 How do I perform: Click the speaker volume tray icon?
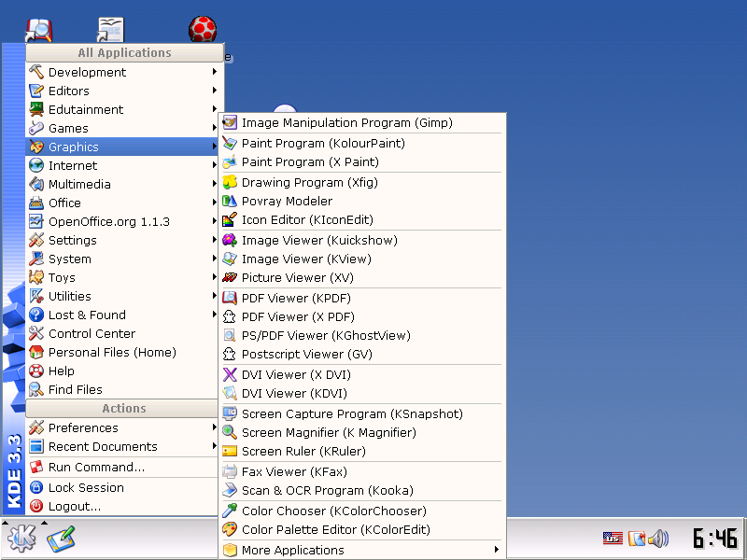[659, 539]
